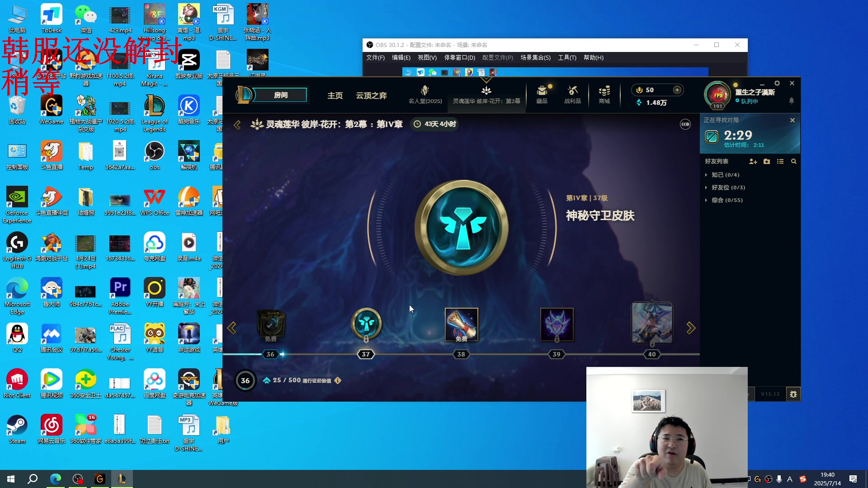868x488 pixels.
Task: Open the 功过责任.txt desktop file
Action: click(155, 429)
